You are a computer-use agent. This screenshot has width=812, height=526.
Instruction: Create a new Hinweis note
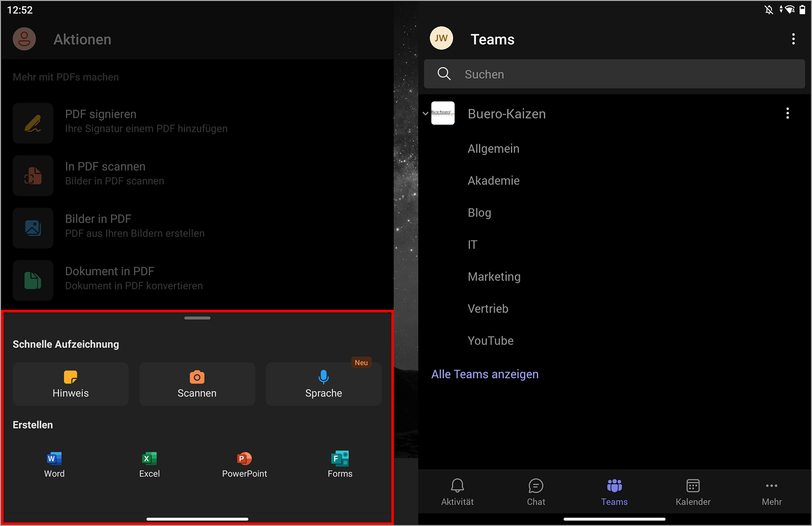tap(71, 384)
